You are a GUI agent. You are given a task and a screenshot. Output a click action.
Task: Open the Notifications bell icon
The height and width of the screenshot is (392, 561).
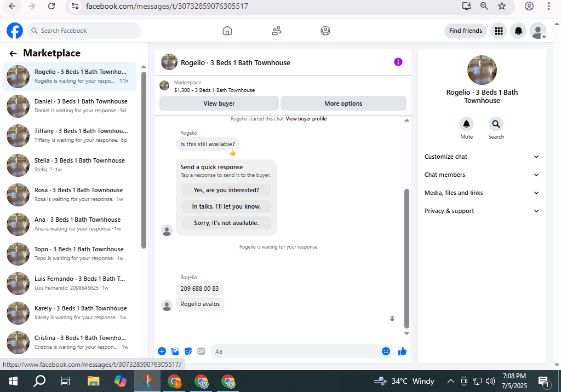(x=518, y=31)
